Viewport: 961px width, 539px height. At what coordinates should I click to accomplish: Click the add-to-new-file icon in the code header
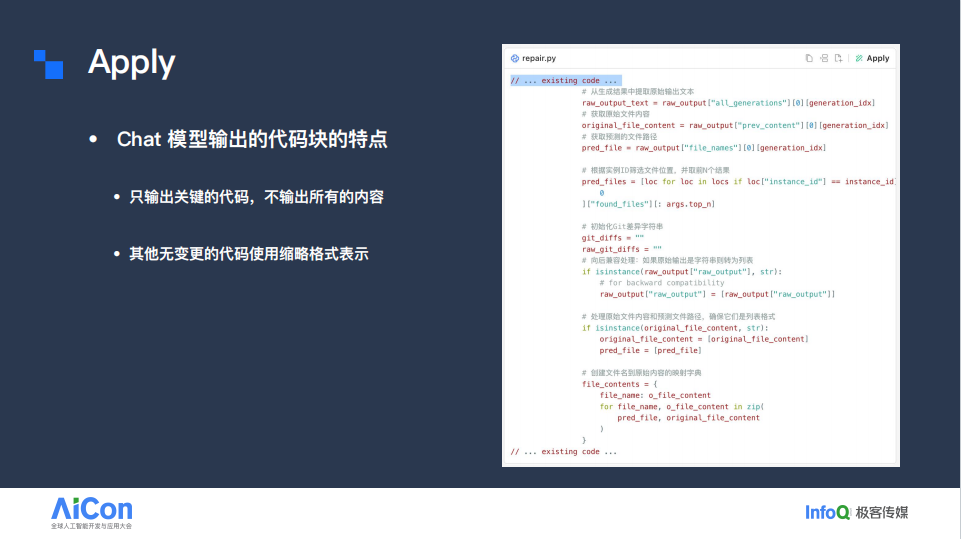[838, 58]
